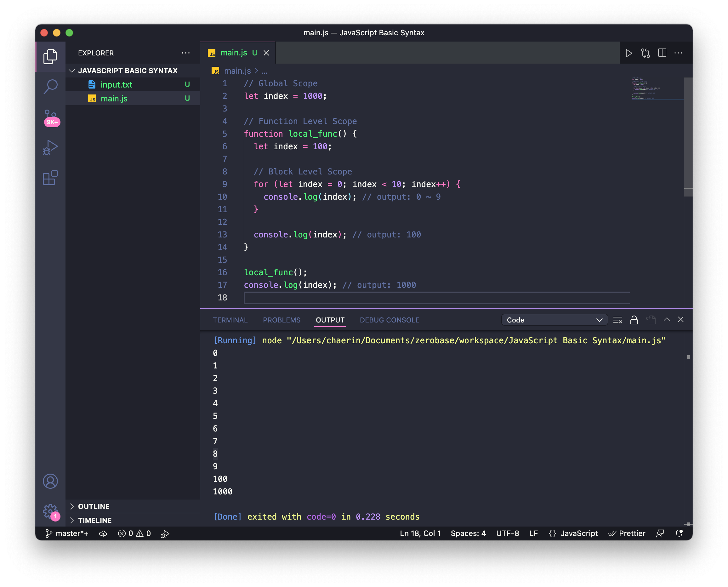Open the Code output channel dropdown

(554, 320)
